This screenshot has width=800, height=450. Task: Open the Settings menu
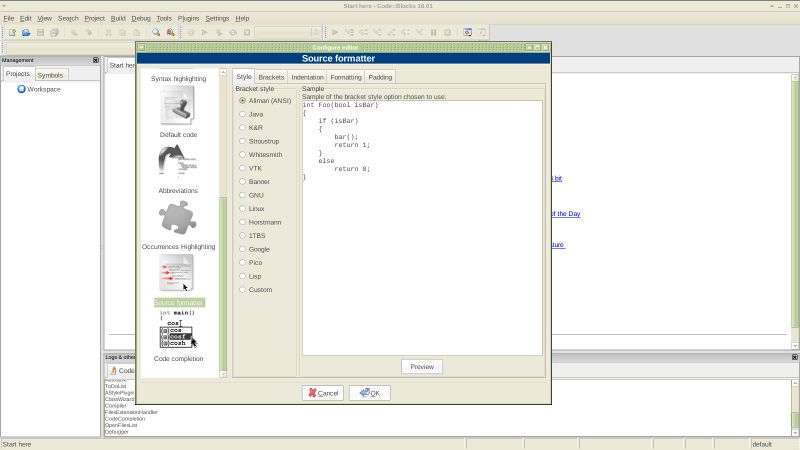coord(217,18)
